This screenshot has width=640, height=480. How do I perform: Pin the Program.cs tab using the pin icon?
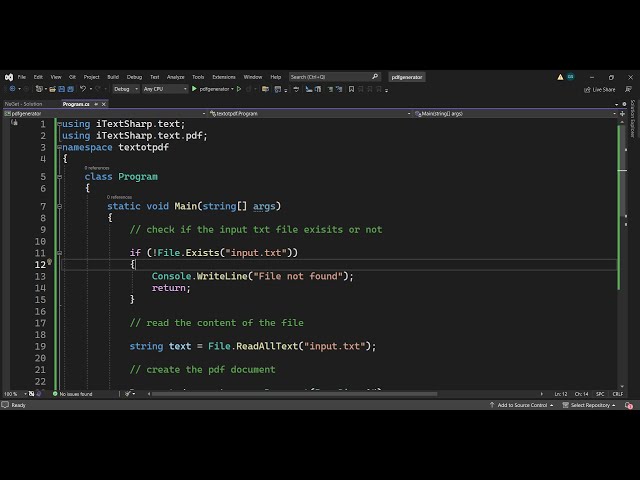point(96,104)
